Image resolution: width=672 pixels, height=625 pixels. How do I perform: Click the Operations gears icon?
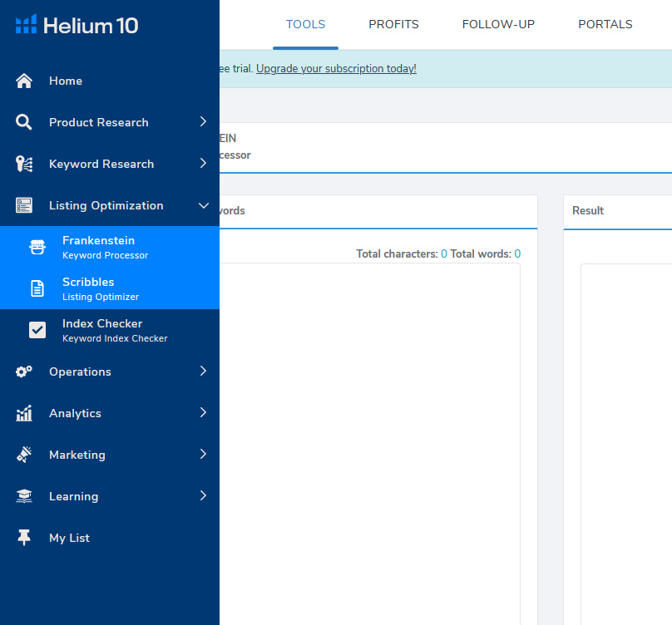tap(24, 372)
